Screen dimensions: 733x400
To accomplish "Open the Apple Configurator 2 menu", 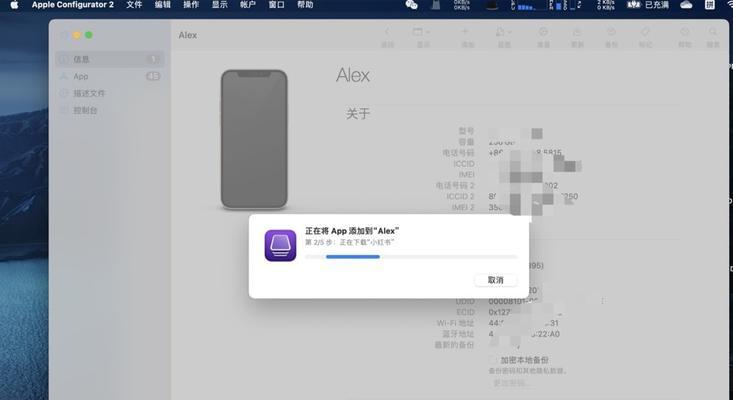I will pos(72,5).
